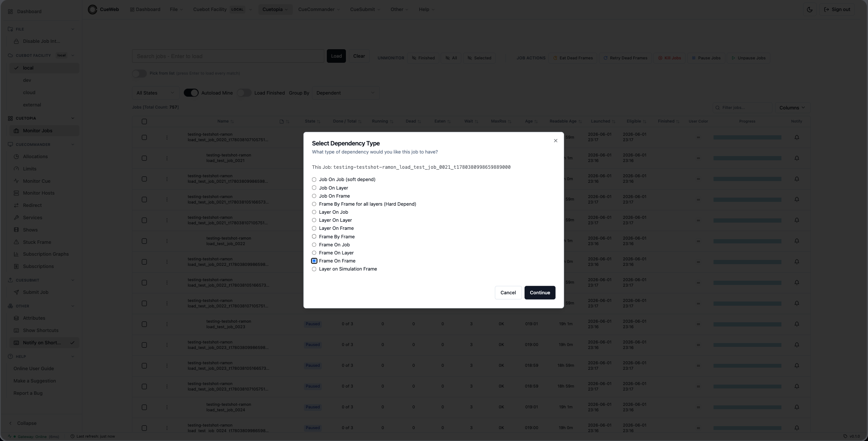The image size is (868, 441).
Task: Select Job On Frame dependency
Action: 314,196
